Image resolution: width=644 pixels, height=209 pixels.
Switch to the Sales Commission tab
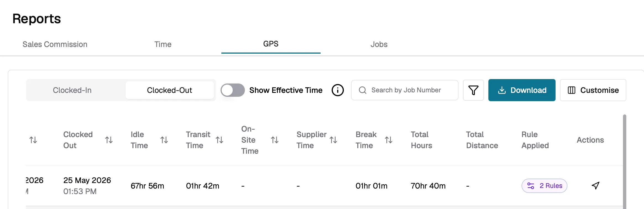(55, 44)
